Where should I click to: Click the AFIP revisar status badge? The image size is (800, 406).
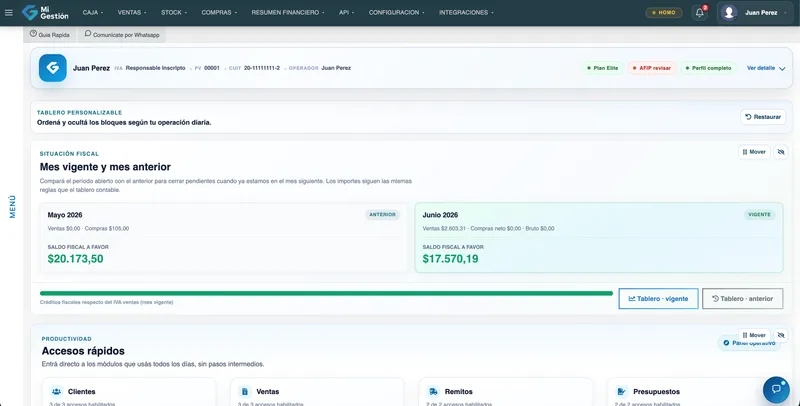(652, 68)
